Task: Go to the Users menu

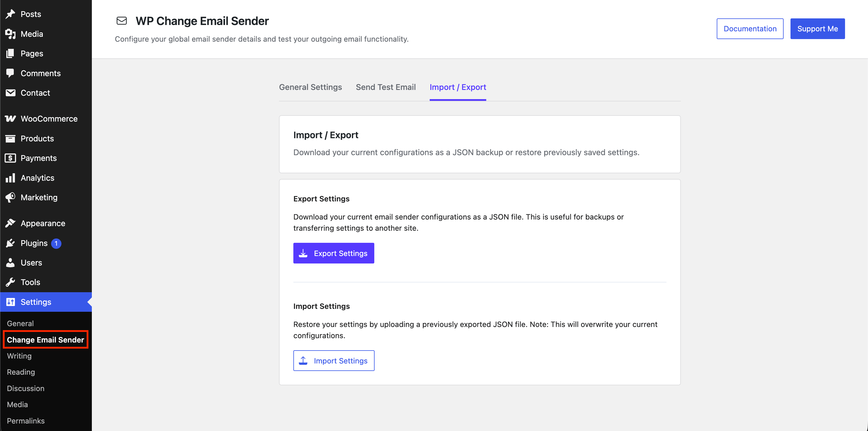Action: pos(46,262)
